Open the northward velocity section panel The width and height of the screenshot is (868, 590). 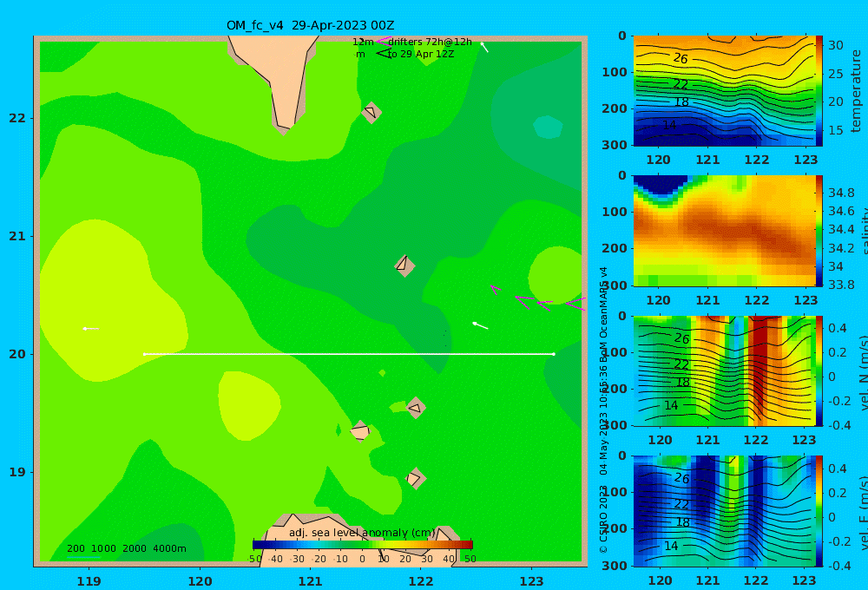(725, 370)
